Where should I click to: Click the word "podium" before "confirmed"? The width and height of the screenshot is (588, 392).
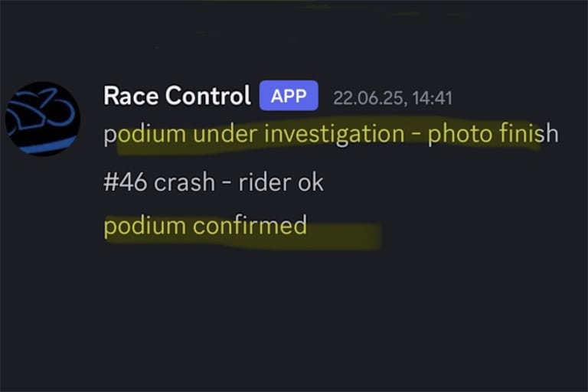click(145, 226)
